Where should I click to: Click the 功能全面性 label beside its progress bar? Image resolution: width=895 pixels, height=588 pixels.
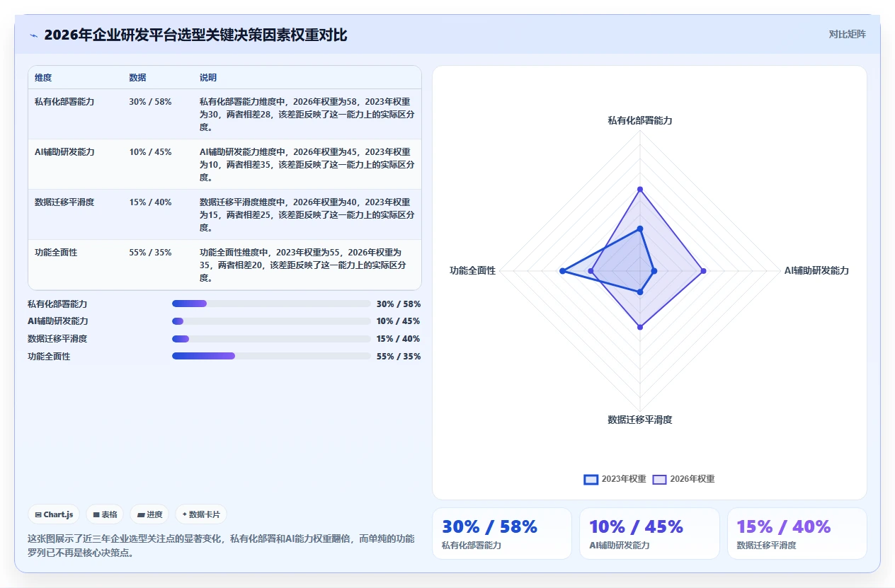(x=49, y=356)
